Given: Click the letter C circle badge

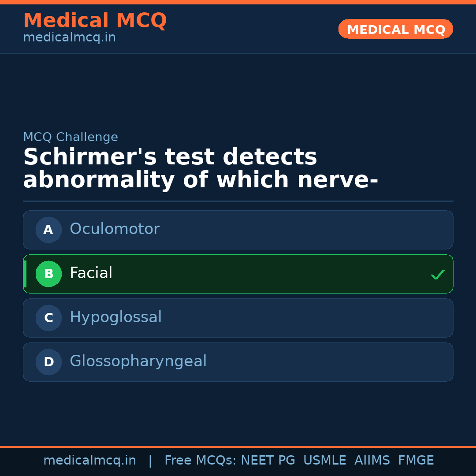Looking at the screenshot, I should tap(48, 318).
